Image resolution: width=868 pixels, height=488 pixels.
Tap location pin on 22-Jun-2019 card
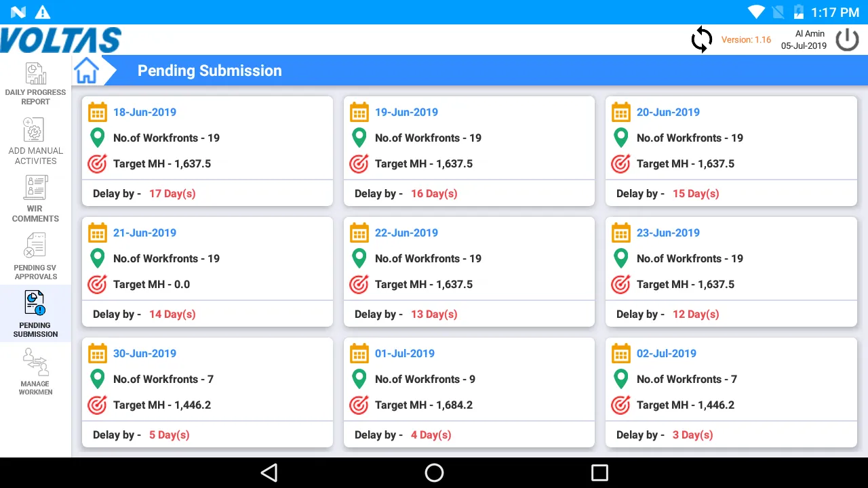(x=359, y=259)
